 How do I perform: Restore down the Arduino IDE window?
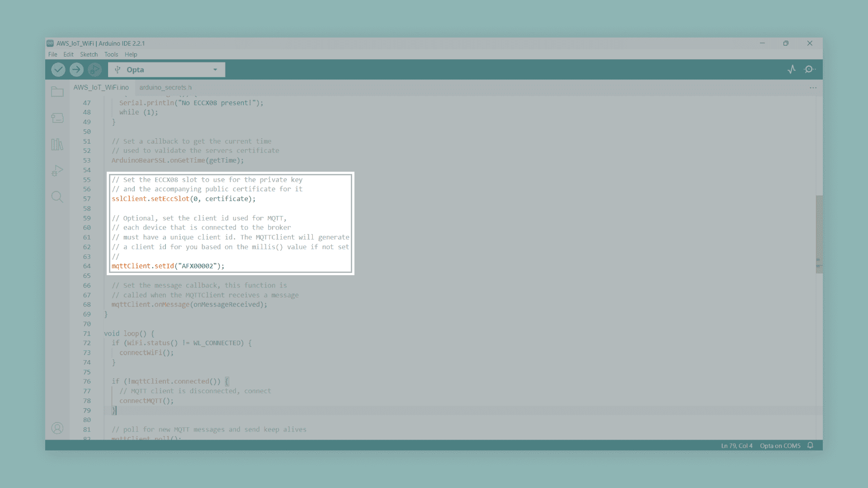(786, 43)
